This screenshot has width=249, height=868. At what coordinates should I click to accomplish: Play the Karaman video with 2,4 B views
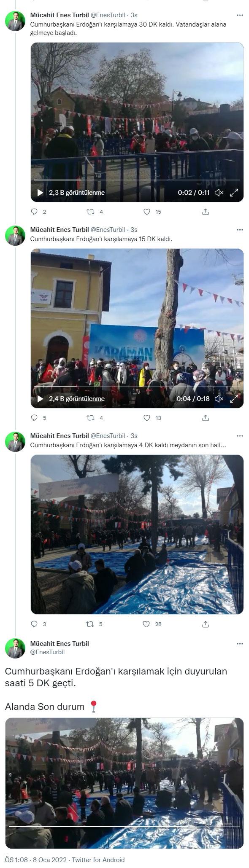[40, 398]
